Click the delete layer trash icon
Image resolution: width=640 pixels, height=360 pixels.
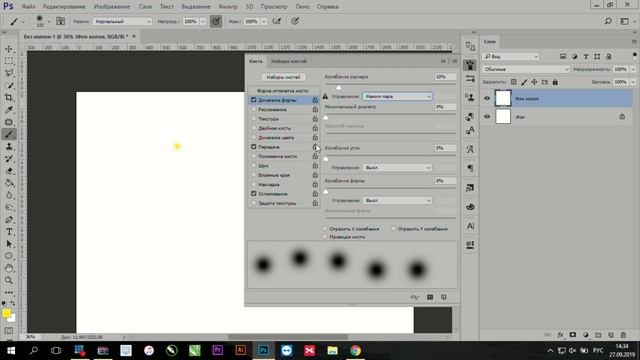tap(623, 335)
